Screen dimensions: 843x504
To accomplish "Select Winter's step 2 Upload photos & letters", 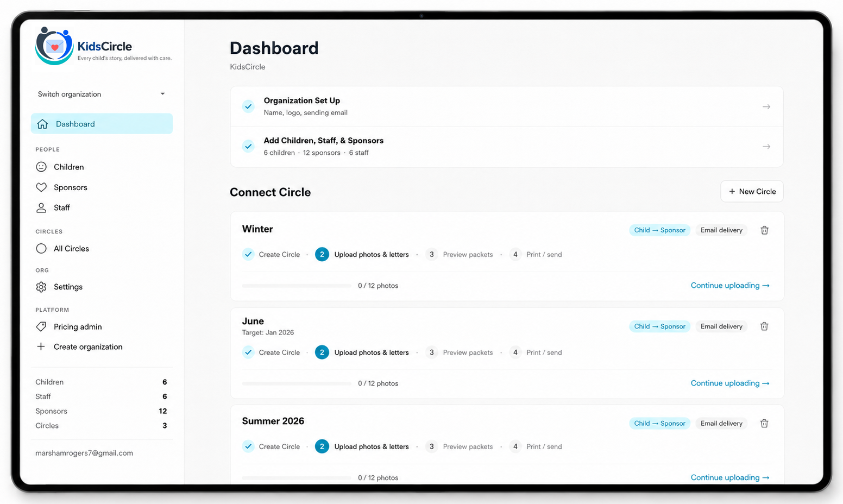I will tap(362, 254).
